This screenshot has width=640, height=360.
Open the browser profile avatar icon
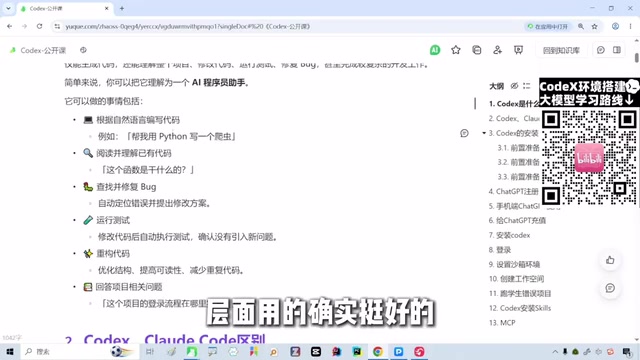[x=615, y=26]
